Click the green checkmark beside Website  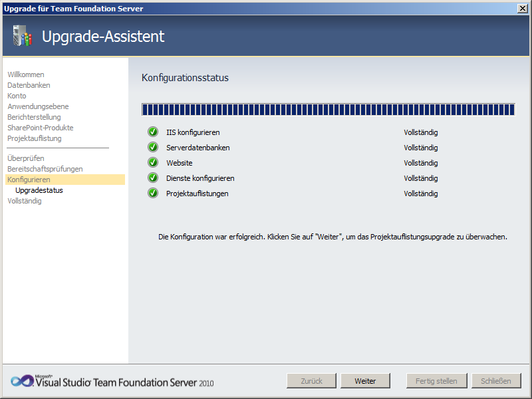(x=152, y=163)
